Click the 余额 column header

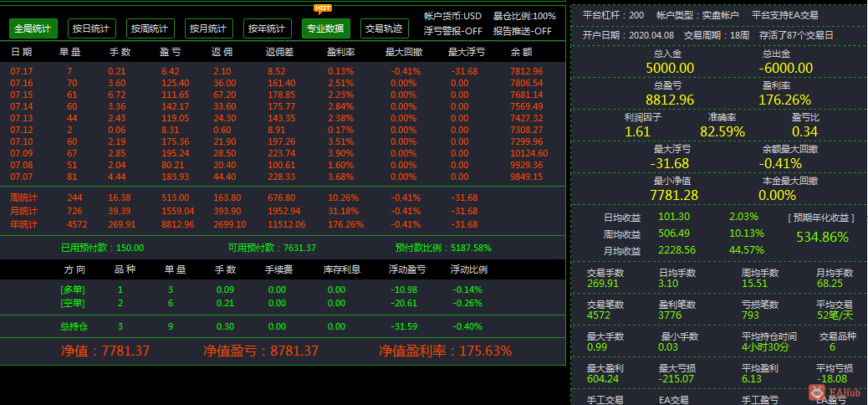coord(522,52)
